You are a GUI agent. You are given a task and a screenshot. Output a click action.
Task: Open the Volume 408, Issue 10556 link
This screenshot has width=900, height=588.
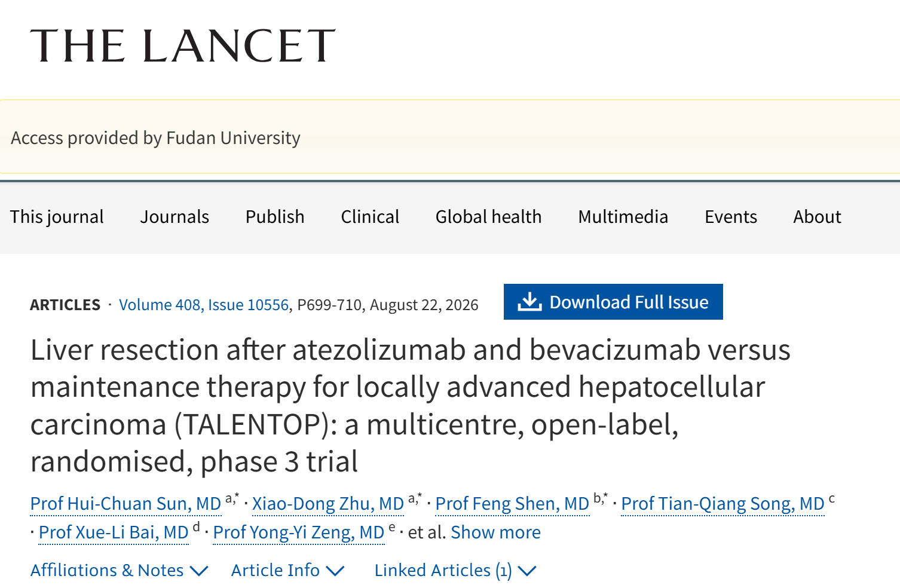[x=204, y=305]
